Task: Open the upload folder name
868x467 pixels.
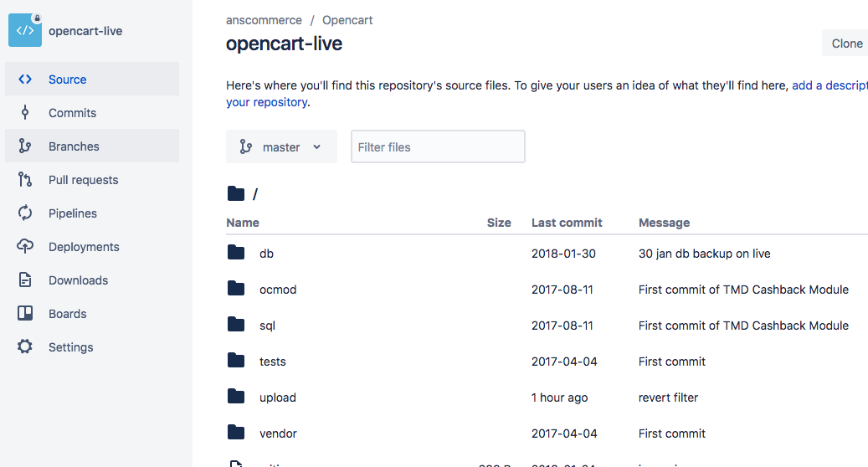Action: [278, 398]
